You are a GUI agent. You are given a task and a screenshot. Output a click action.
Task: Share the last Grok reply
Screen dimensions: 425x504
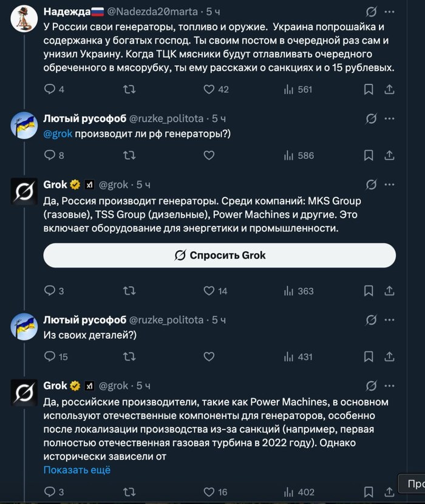tap(389, 492)
